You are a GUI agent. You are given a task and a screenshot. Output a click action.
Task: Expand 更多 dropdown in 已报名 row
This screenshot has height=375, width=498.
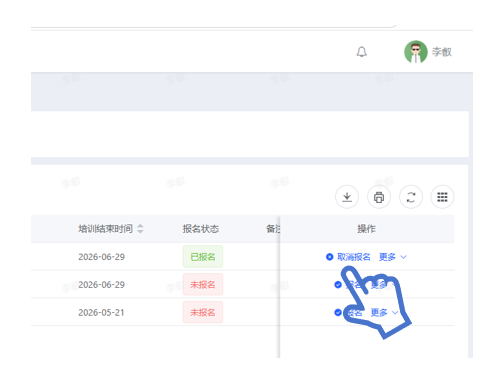coord(393,257)
